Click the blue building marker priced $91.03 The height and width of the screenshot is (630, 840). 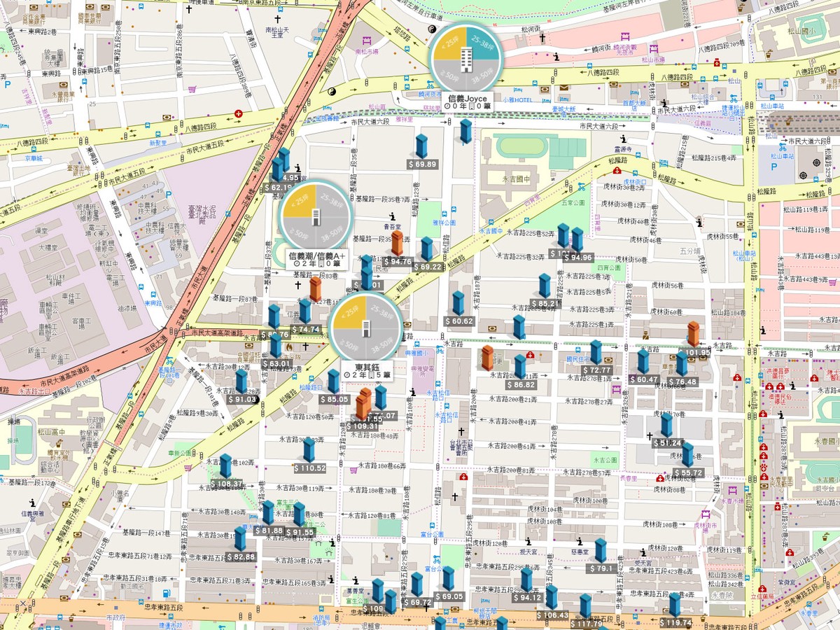point(241,381)
